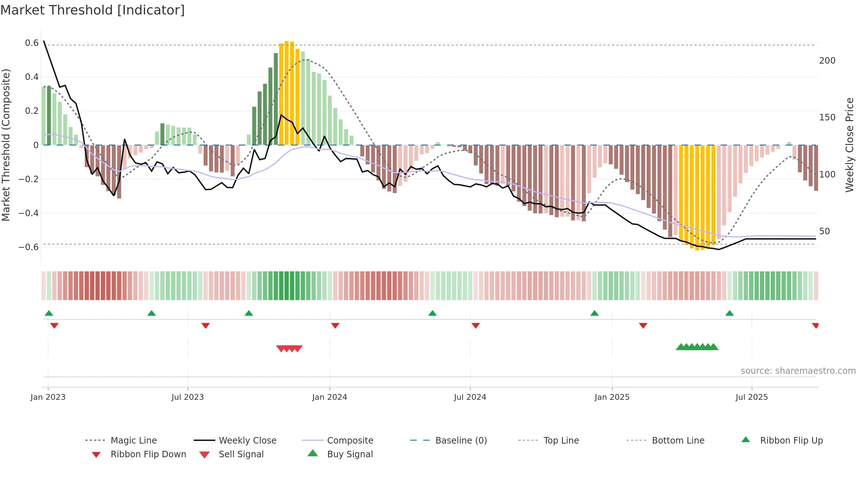Click the darkest green ribbon segment in late 2023

point(287,286)
